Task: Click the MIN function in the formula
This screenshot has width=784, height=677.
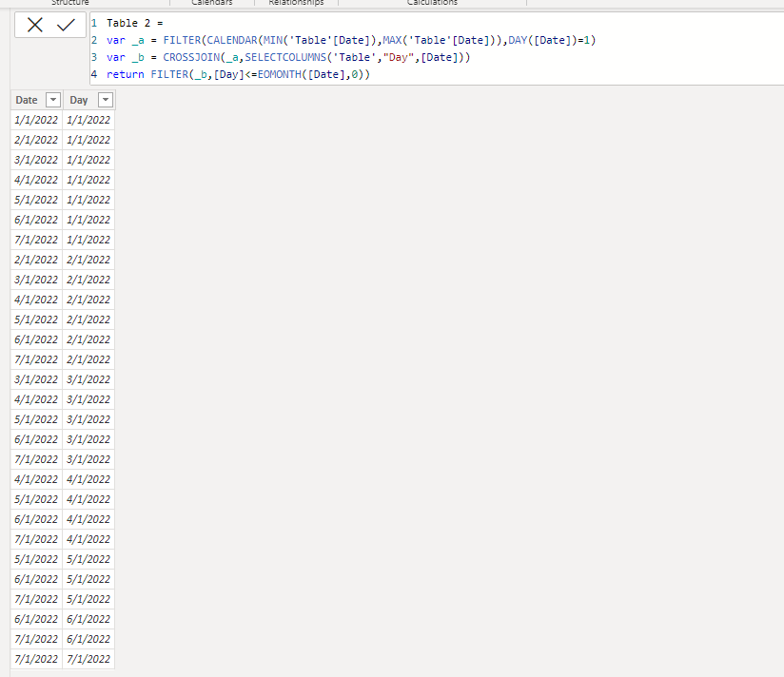Action: (x=273, y=40)
